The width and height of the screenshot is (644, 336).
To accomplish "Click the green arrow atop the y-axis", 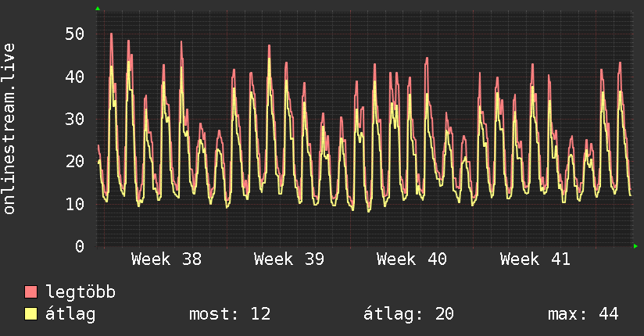I will point(98,9).
